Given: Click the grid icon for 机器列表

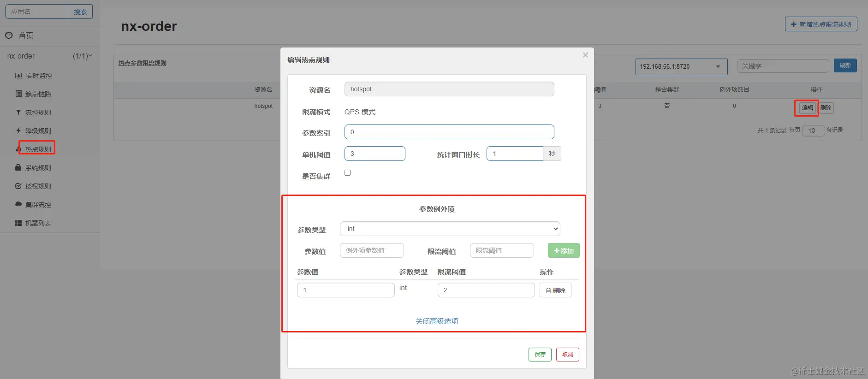Looking at the screenshot, I should point(18,223).
